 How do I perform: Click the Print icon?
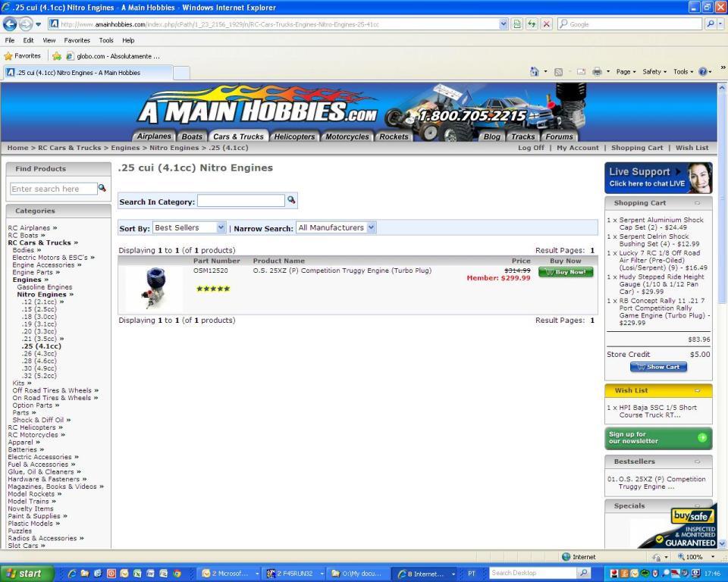pyautogui.click(x=597, y=72)
